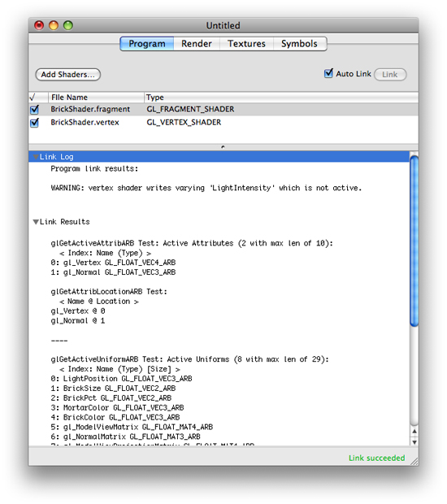Switch to the Program tab
Screen dimensions: 447x504
147,44
